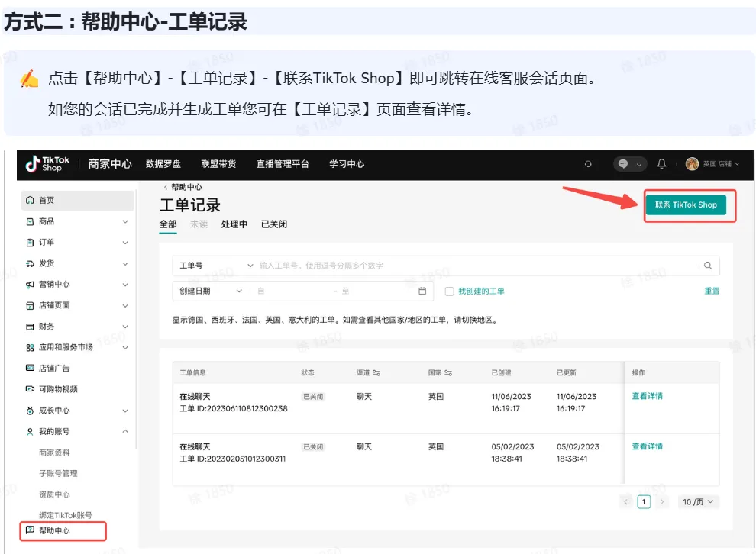Viewport: 756px width, 554px height.
Task: Open the calendar icon in date field
Action: tap(422, 291)
